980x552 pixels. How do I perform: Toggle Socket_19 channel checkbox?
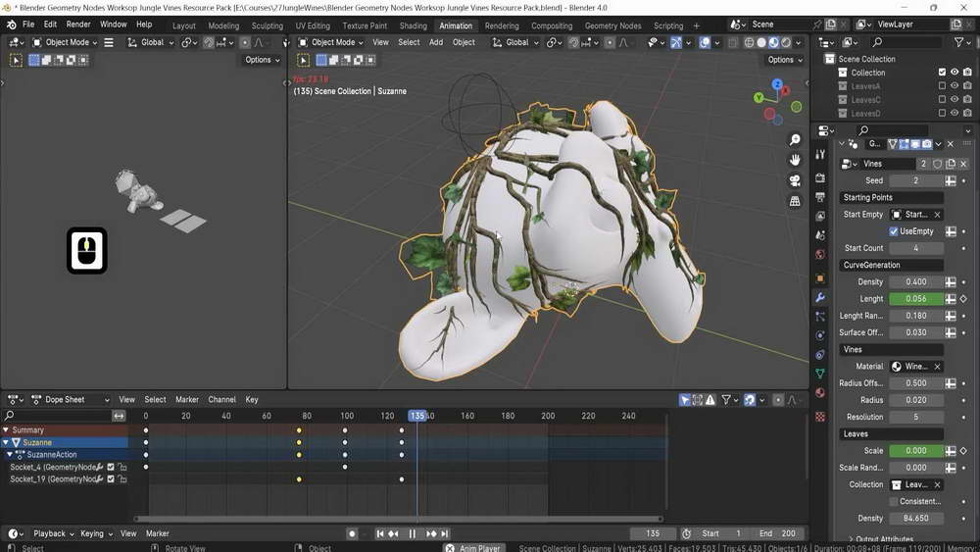coord(111,479)
